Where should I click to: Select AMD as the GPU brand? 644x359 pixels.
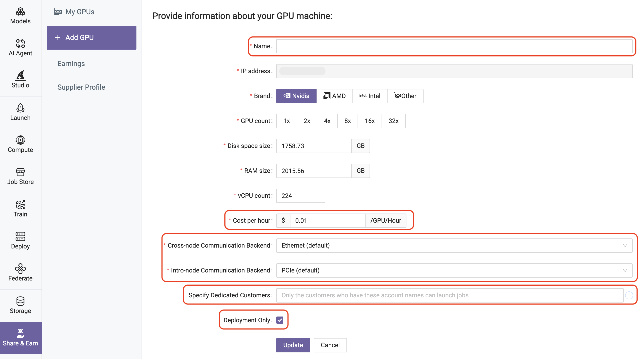(334, 96)
